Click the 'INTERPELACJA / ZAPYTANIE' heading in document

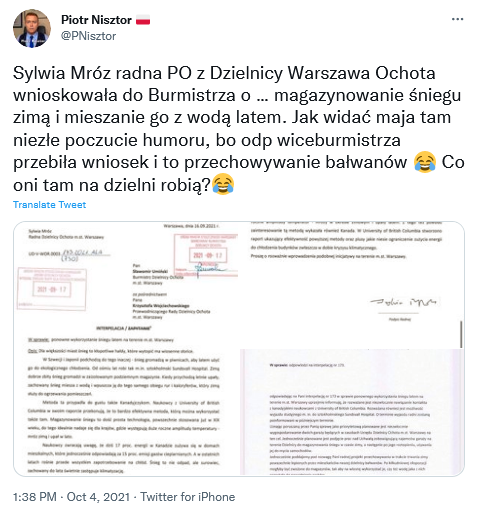[x=124, y=328]
